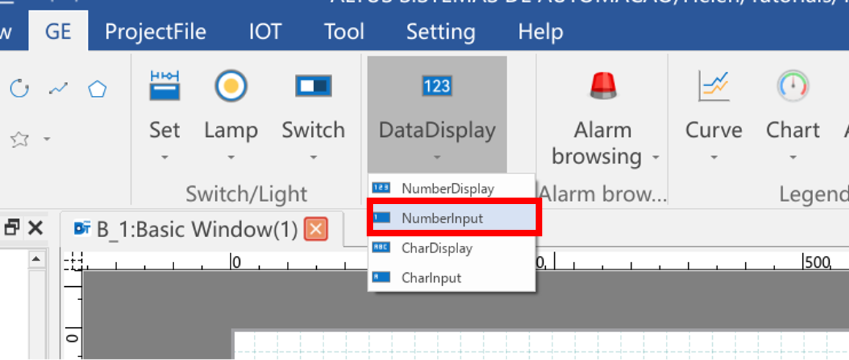849x360 pixels.
Task: Choose CharInput from the dropdown list
Action: pyautogui.click(x=452, y=278)
